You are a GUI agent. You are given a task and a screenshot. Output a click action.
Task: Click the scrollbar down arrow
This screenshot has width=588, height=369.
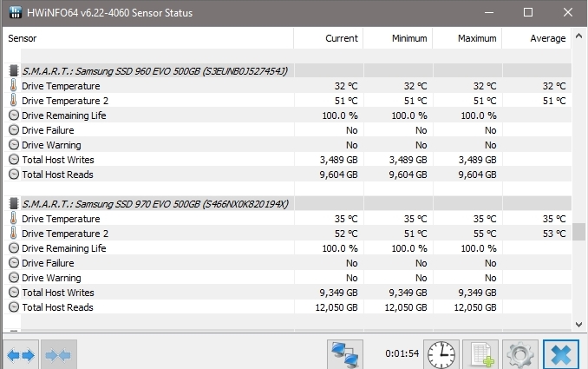(578, 325)
